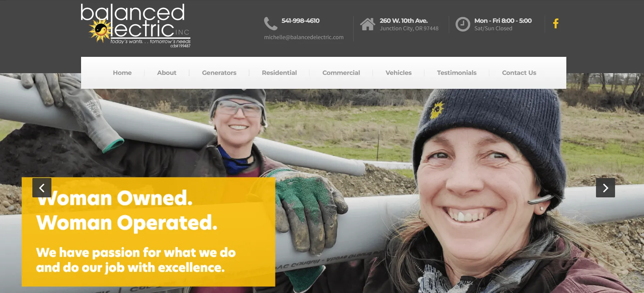The width and height of the screenshot is (644, 293).
Task: Select Generators in navigation bar
Action: pos(219,72)
